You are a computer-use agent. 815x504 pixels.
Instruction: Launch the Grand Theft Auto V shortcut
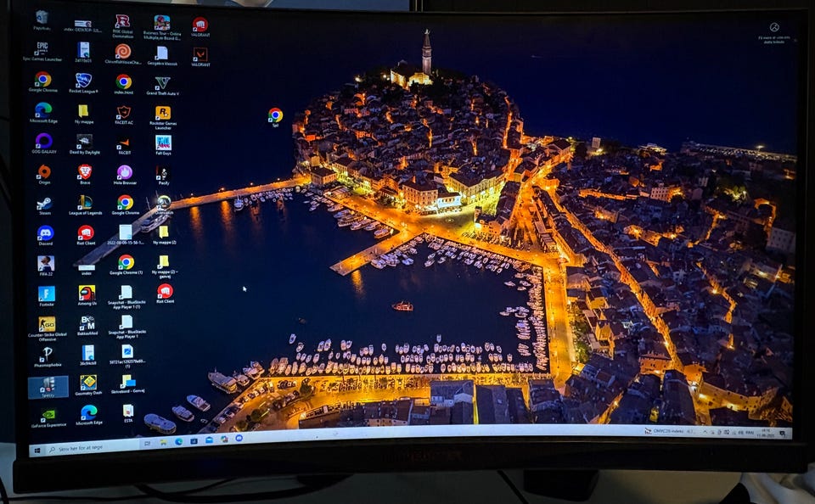163,86
